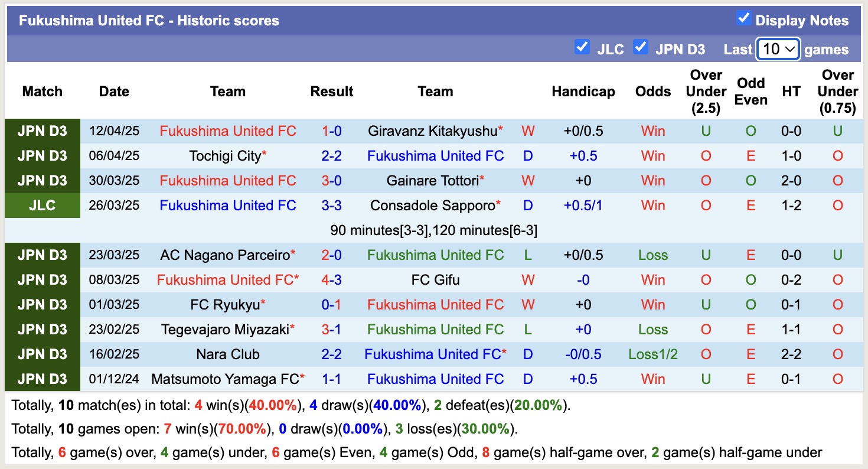Open the last games count dropdown

pyautogui.click(x=778, y=50)
